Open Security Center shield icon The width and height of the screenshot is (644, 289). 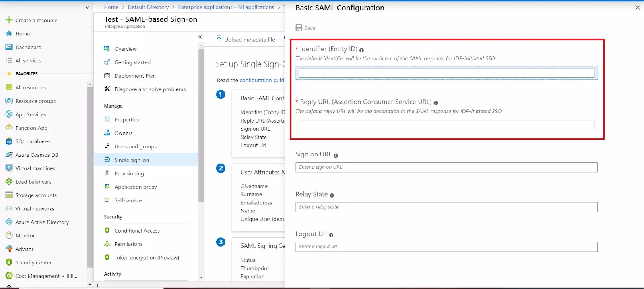(x=9, y=262)
